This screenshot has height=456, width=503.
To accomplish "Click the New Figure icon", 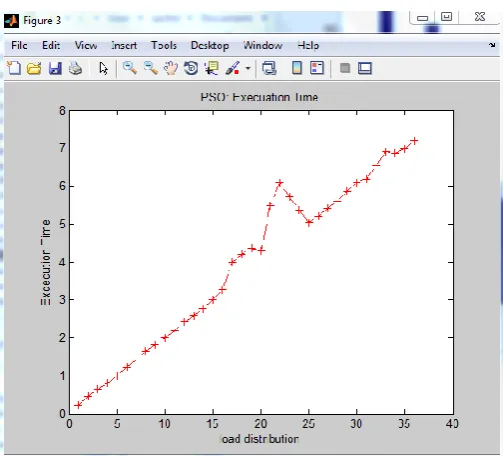I will (14, 68).
